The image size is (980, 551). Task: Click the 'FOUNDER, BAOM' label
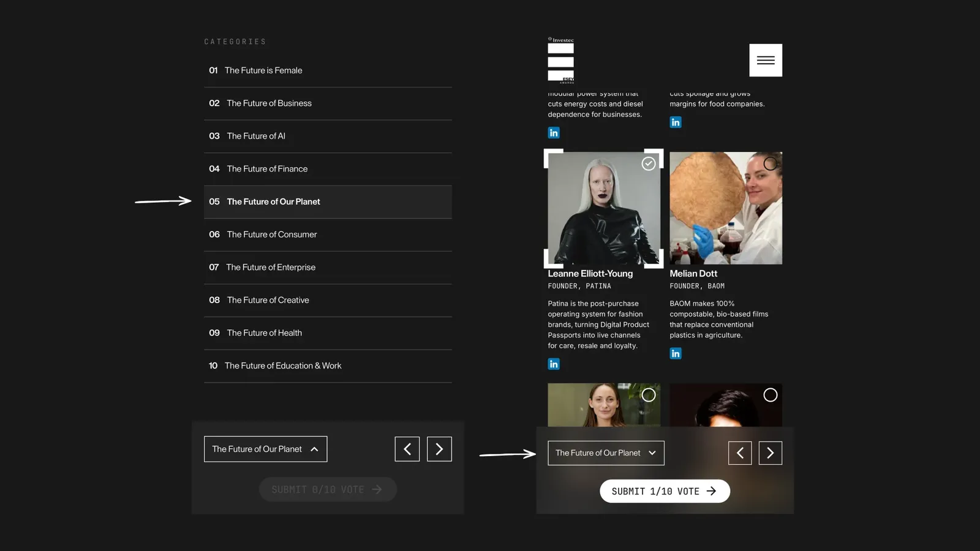697,286
